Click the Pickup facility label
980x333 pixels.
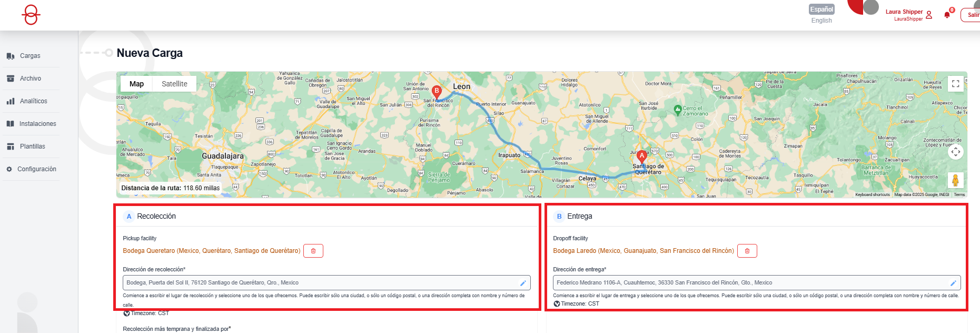point(140,239)
